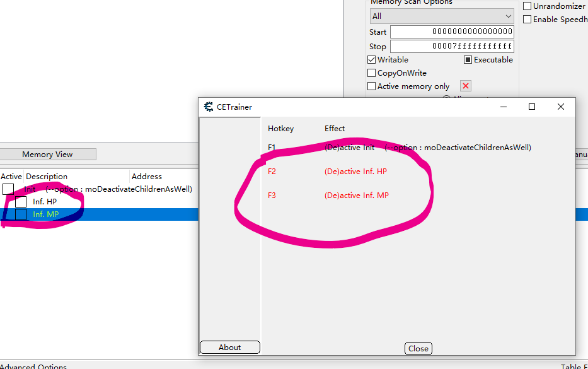Click the Start address input field
Screen dimensions: 588x369
pos(451,32)
